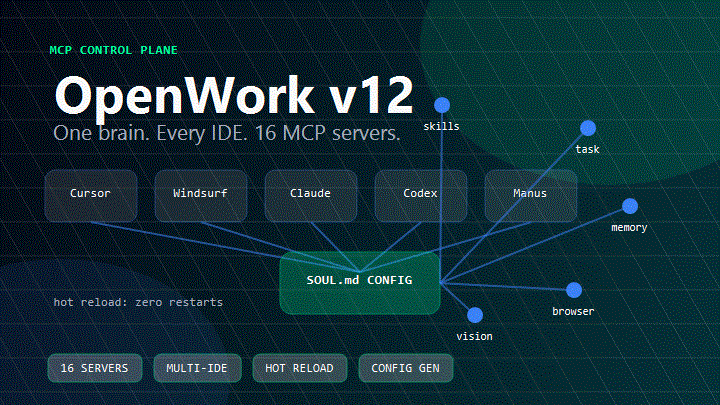
Task: Click 'hot reload: zero restarts' text
Action: (138, 302)
